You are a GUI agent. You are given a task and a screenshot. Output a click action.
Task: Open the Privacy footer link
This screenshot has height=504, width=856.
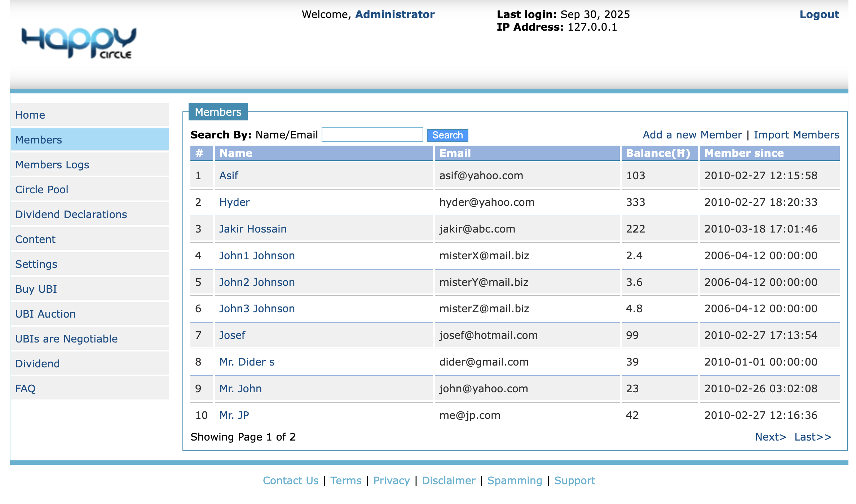pos(392,481)
